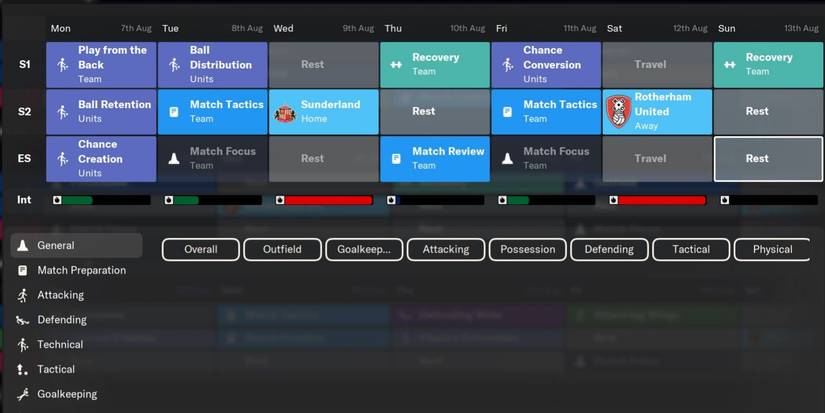Click Saturday S1 Travel slot
The height and width of the screenshot is (413, 825).
coord(657,65)
